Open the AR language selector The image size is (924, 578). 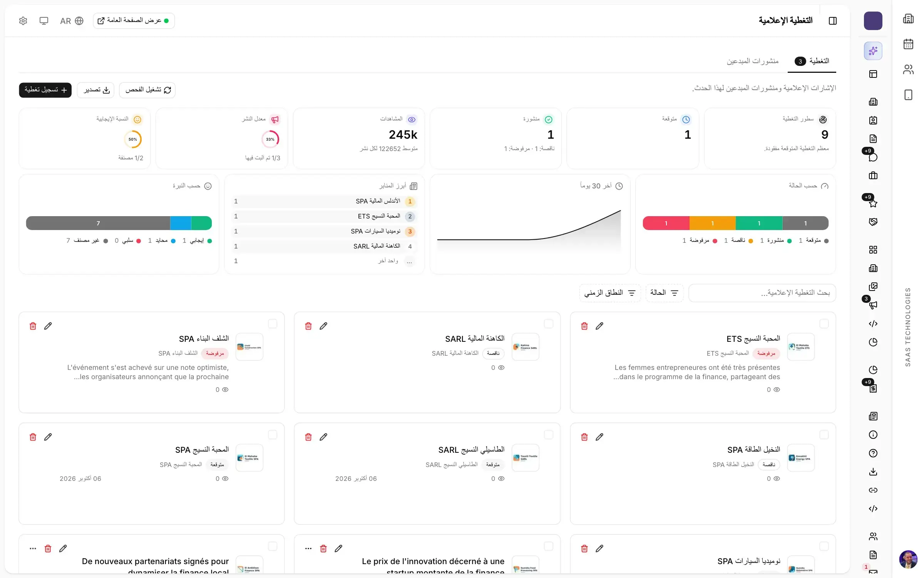pos(72,21)
